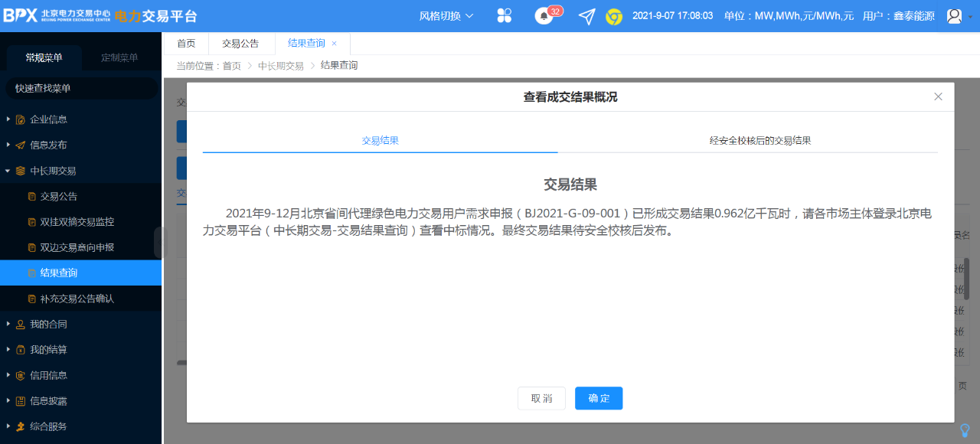The height and width of the screenshot is (444, 980).
Task: Click the user avatar icon
Action: click(954, 16)
